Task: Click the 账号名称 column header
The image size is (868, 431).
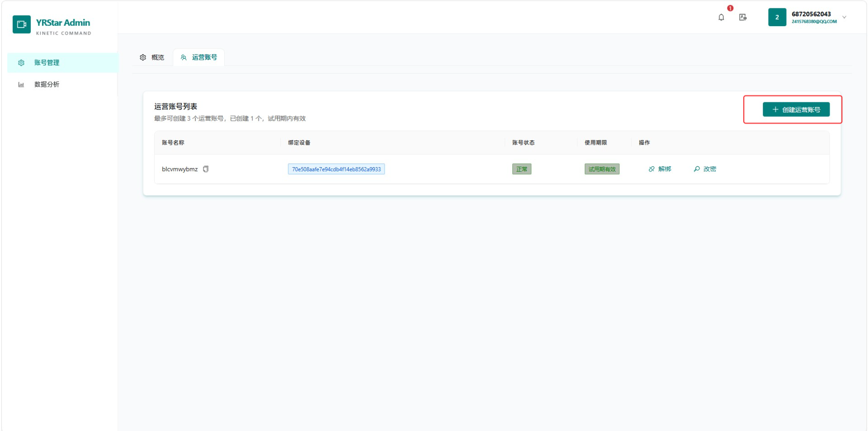Action: 173,142
